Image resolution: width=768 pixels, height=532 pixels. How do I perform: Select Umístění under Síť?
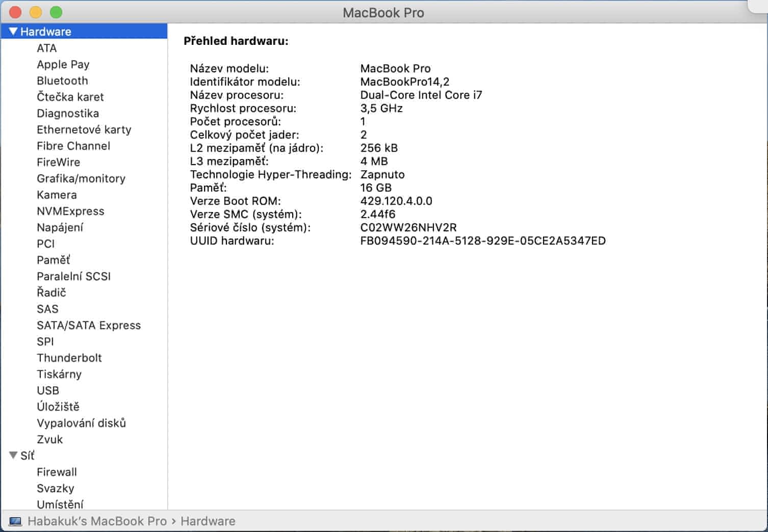click(60, 504)
